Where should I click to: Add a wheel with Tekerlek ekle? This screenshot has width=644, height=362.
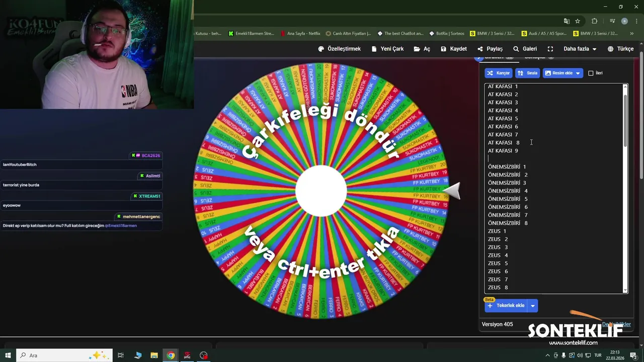[x=506, y=306]
